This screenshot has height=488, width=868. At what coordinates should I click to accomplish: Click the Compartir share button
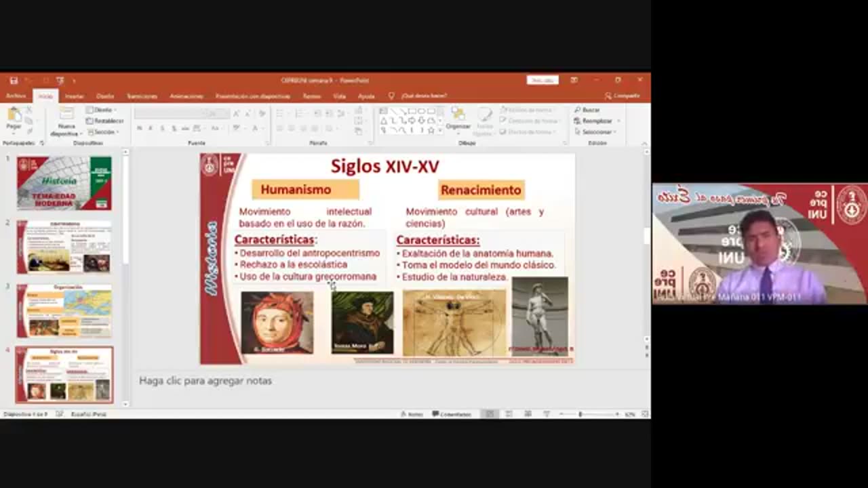pos(623,96)
